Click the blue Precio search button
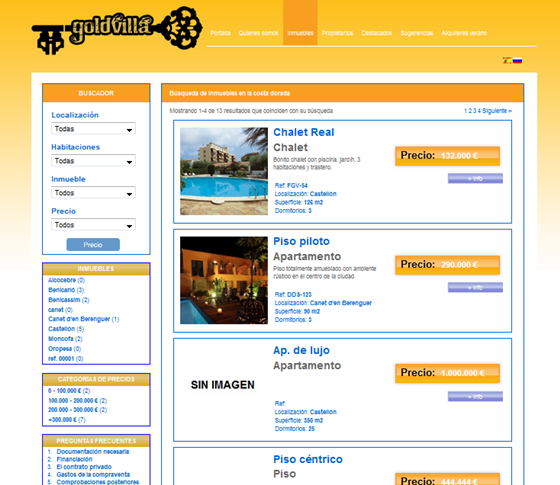Screen dimensions: 560x485 coord(93,245)
